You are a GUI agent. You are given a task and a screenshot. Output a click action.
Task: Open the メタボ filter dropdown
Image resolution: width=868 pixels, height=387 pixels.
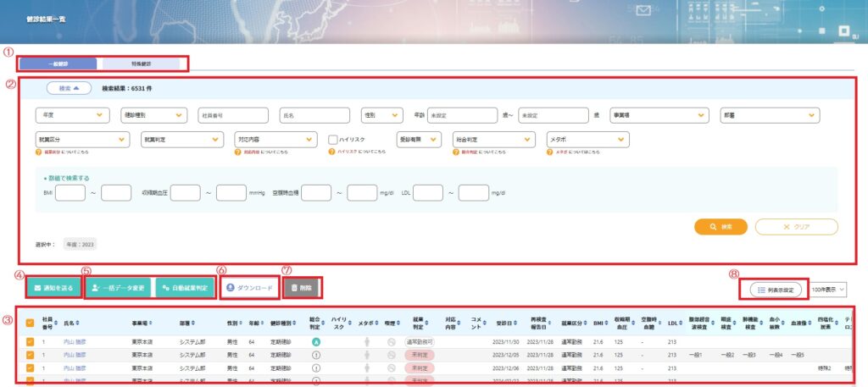(588, 140)
